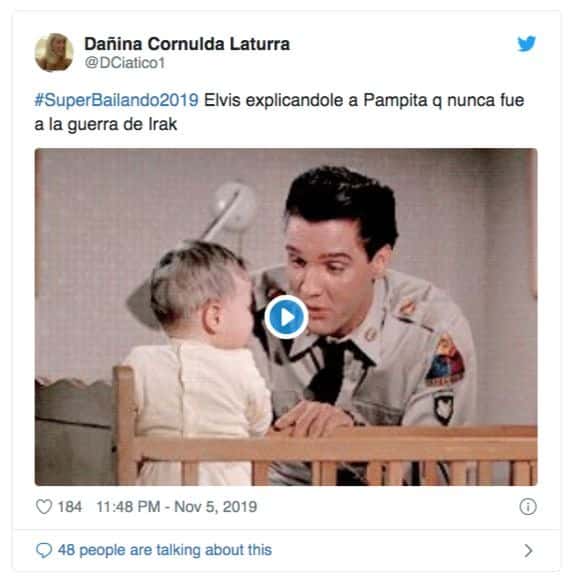Click the blue Twitter bird logo
This screenshot has height=580, width=572.
click(526, 44)
